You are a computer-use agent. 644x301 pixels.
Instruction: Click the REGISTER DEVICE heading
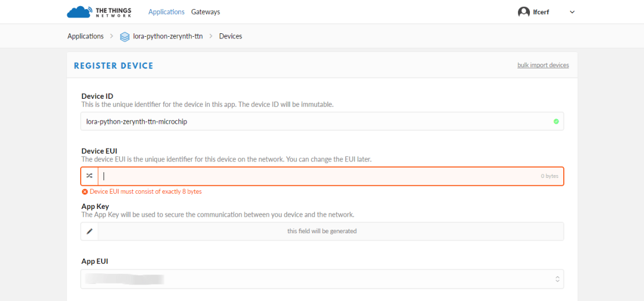(x=114, y=66)
